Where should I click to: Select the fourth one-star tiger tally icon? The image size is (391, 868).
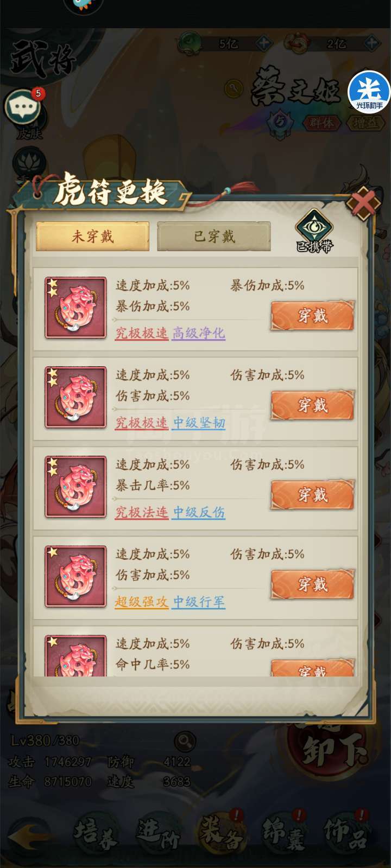point(75,576)
